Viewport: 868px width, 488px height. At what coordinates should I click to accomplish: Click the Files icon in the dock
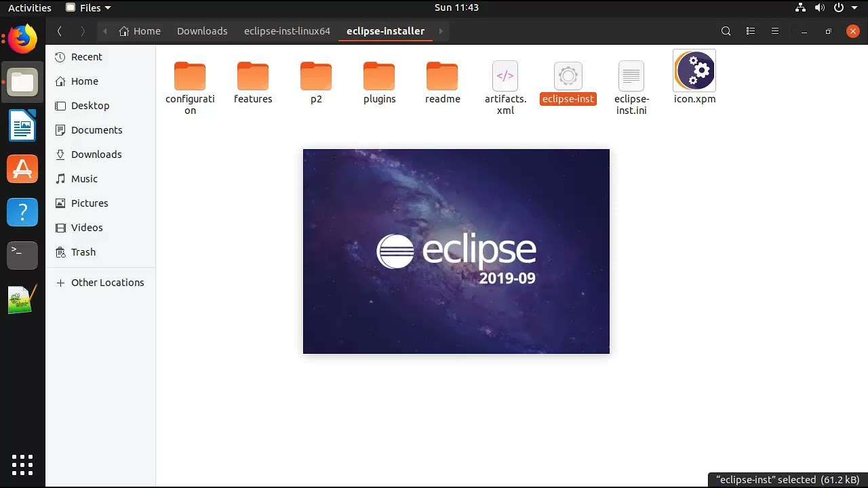tap(22, 82)
